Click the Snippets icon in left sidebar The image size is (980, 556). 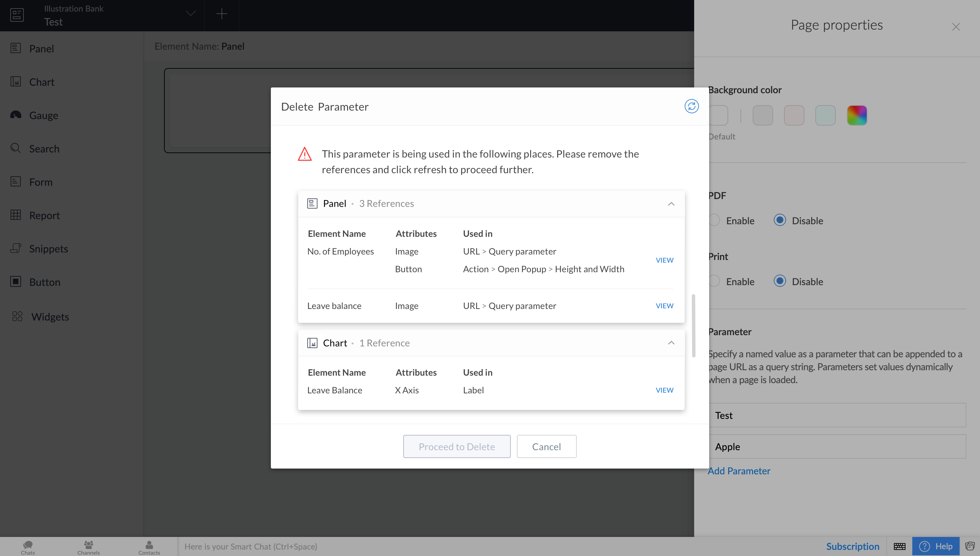(x=16, y=248)
